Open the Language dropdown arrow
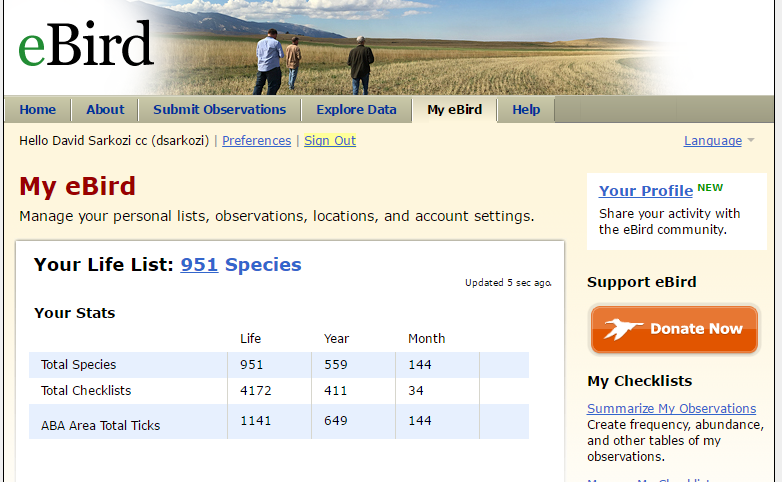The image size is (782, 482). [751, 141]
